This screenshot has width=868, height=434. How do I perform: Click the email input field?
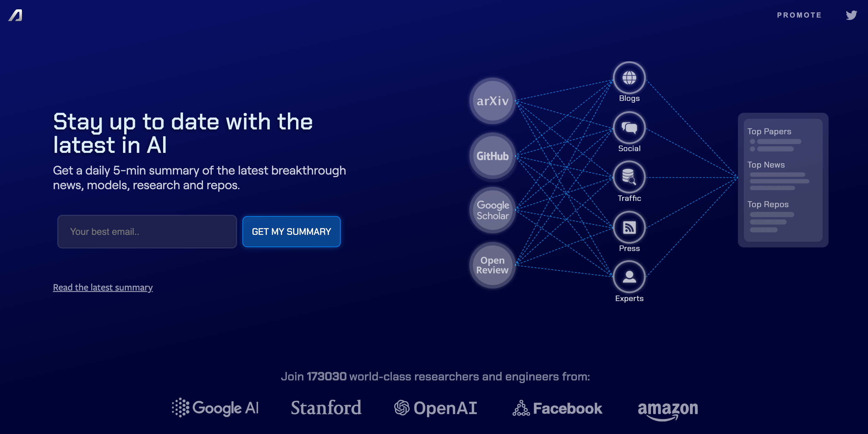click(147, 231)
